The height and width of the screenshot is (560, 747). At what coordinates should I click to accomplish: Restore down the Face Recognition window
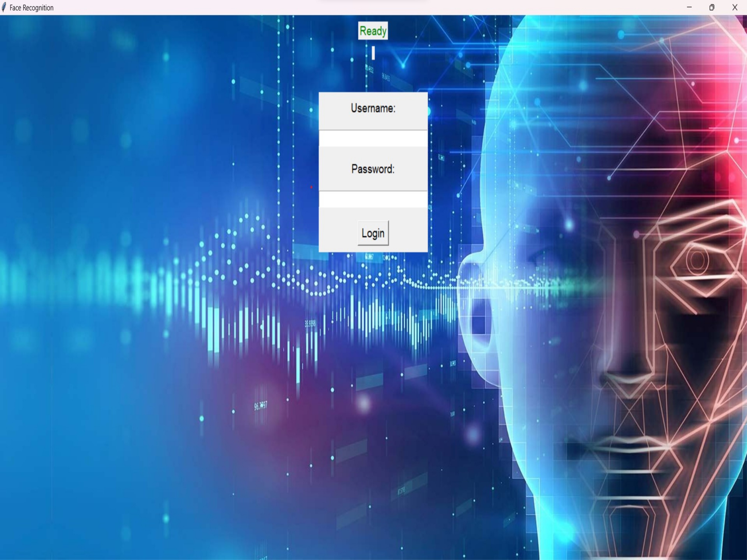712,7
